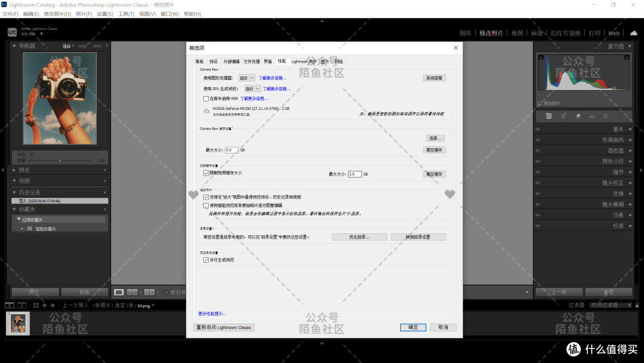The height and width of the screenshot is (363, 644).
Task: Add snapshot with plus icon
Action: (105, 181)
